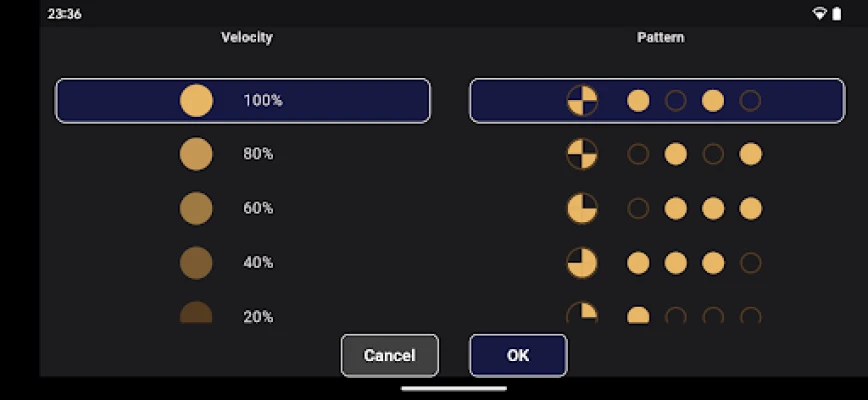Screen dimensions: 868x400
Task: Choose the 40% velocity label
Action: click(x=258, y=262)
